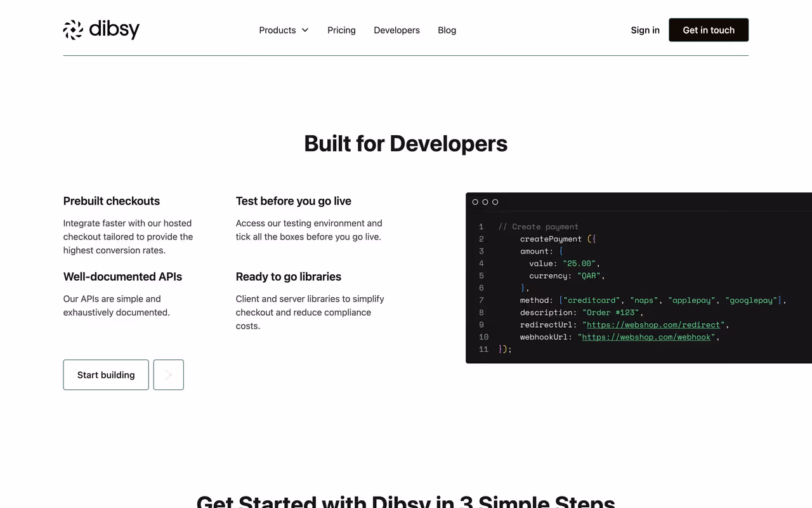Click "naps" in the method array

point(645,300)
